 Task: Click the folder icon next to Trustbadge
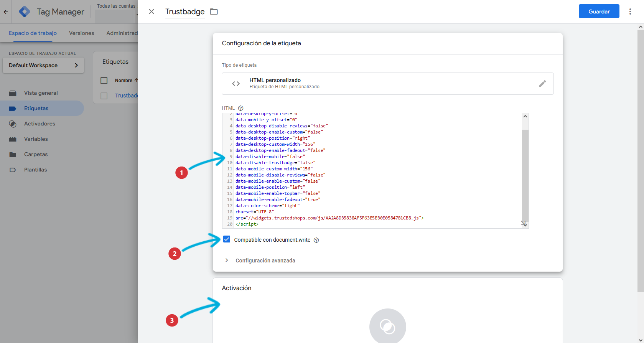(x=214, y=12)
